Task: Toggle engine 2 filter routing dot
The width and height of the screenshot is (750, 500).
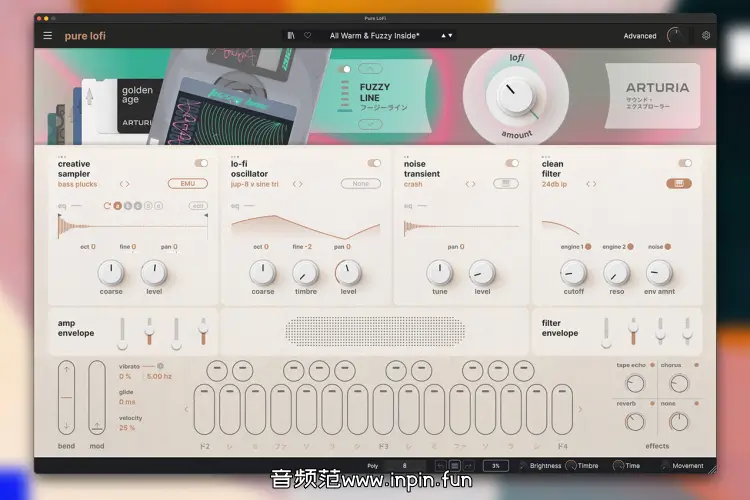Action: click(x=630, y=247)
